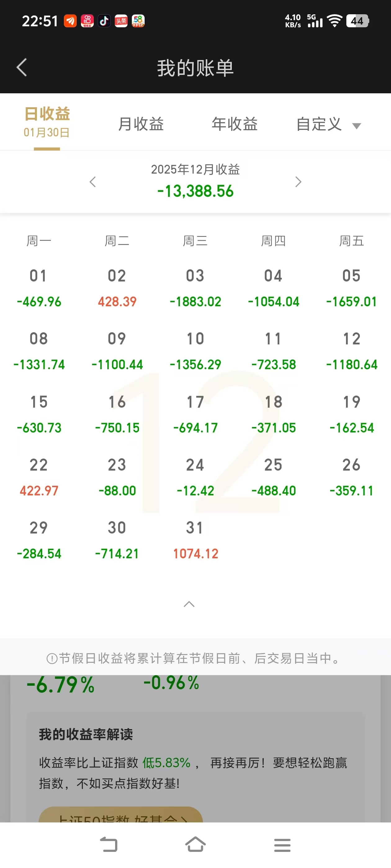Tap the Wi-Fi status icon
The image size is (391, 868).
pos(334,21)
